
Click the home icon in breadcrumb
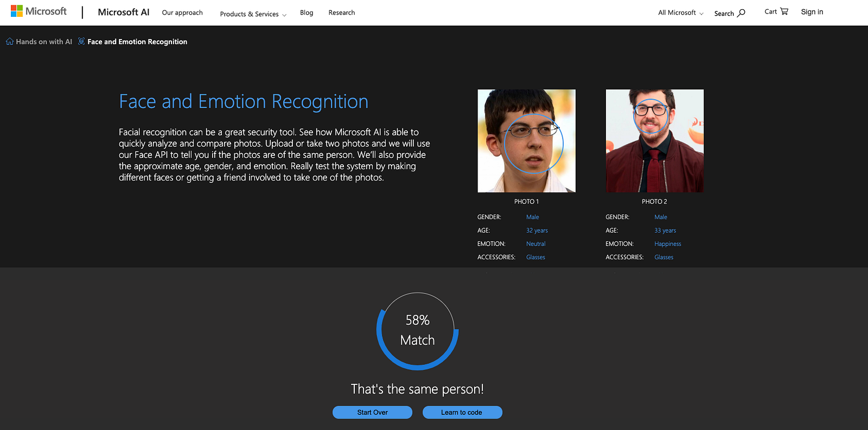point(10,41)
